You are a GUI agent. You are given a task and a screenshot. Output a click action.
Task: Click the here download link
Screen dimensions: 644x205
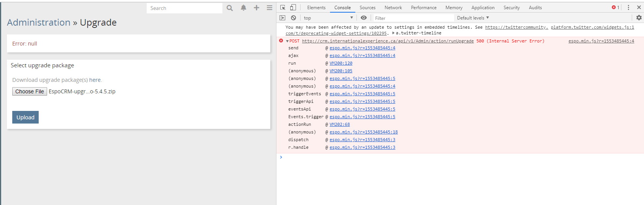(x=95, y=80)
